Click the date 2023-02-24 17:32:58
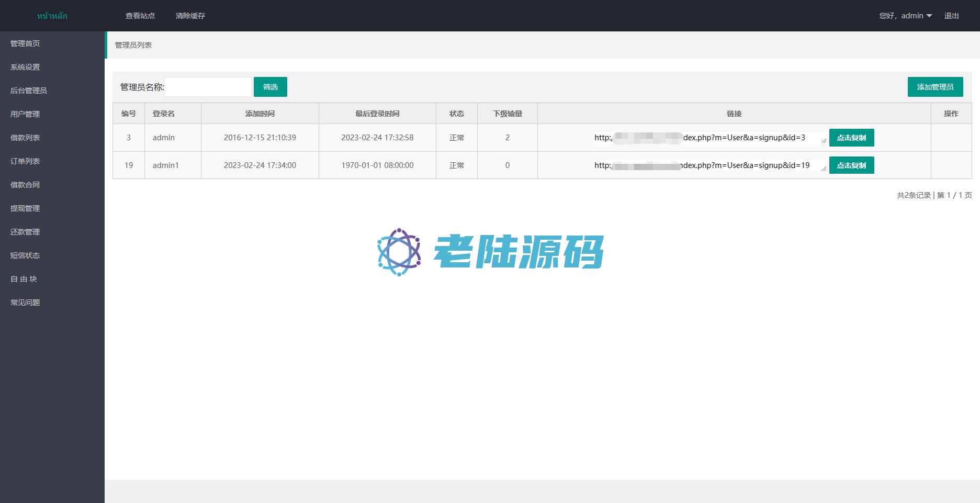Screen dimensions: 980x503 coord(377,138)
